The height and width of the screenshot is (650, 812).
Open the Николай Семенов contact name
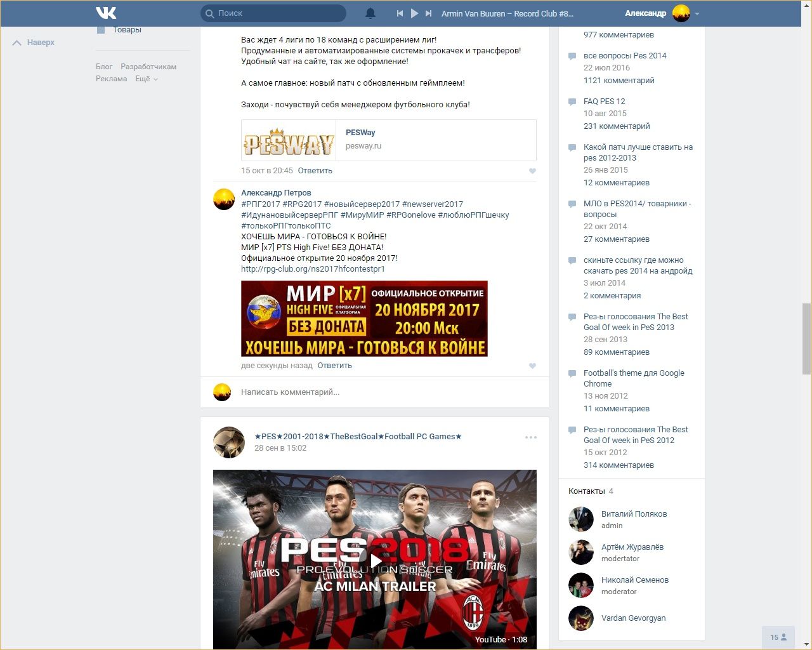[635, 580]
